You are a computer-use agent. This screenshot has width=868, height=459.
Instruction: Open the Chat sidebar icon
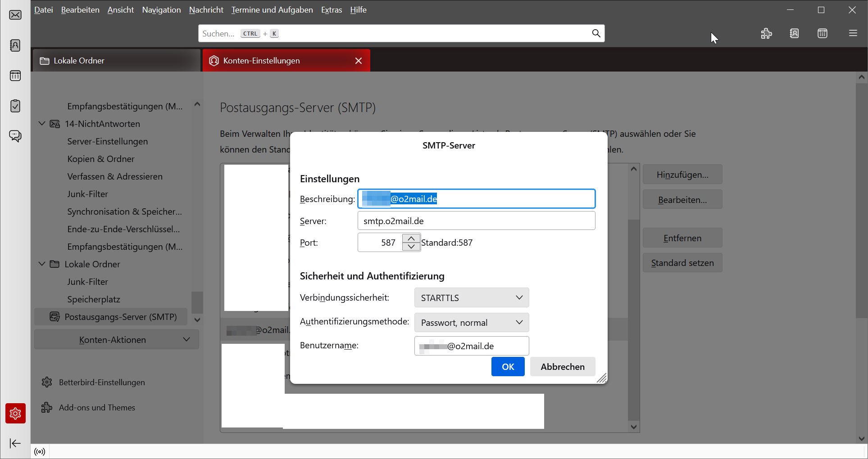pyautogui.click(x=15, y=136)
